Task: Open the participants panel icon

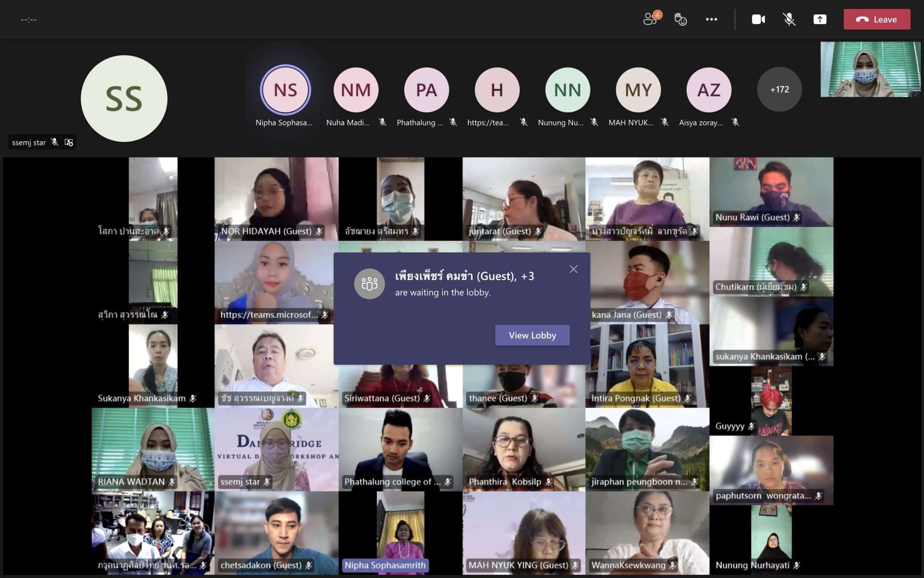Action: click(x=650, y=19)
